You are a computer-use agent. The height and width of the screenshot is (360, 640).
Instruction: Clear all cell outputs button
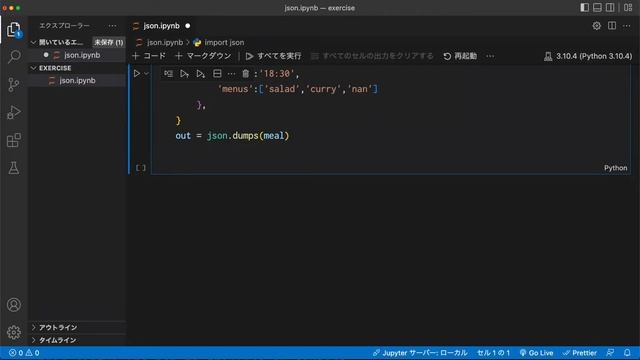372,56
